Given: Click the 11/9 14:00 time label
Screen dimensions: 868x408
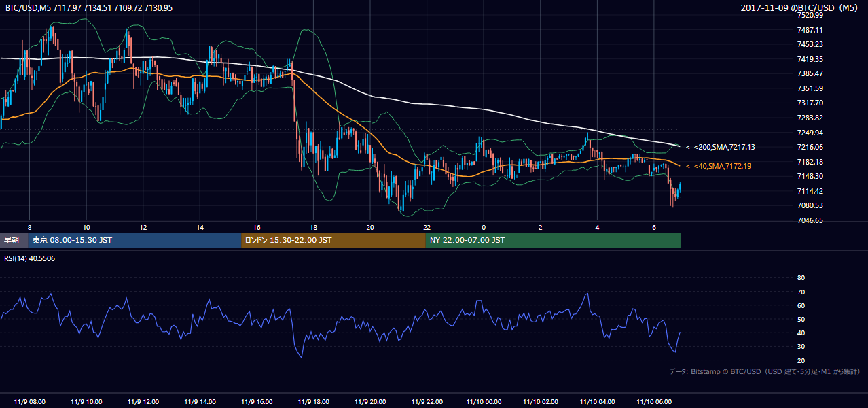Looking at the screenshot, I should tap(200, 401).
